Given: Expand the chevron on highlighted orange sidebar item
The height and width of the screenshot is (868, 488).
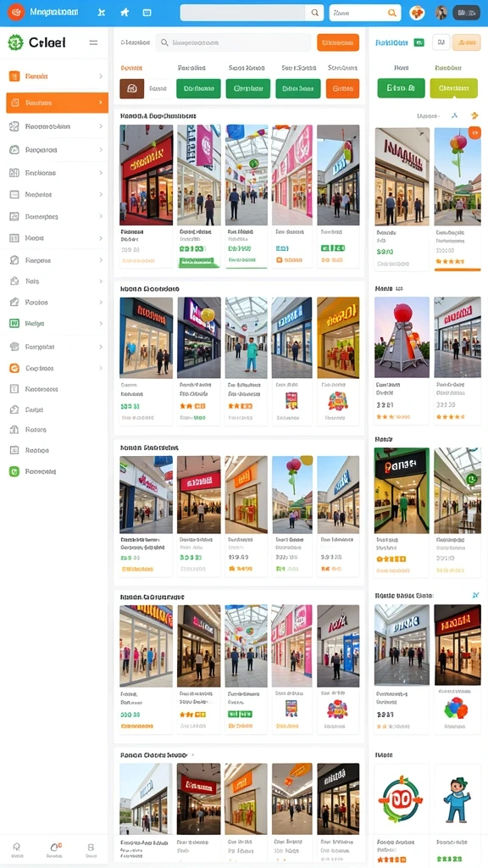Looking at the screenshot, I should (100, 103).
